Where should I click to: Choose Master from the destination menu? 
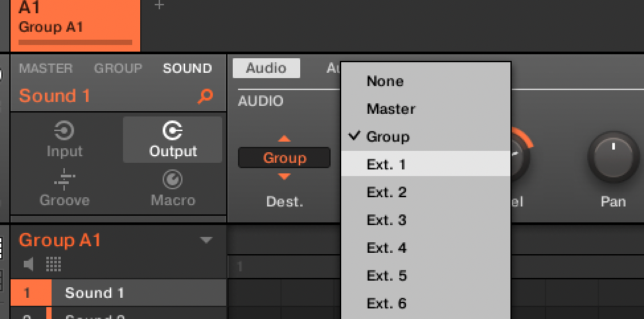(391, 109)
